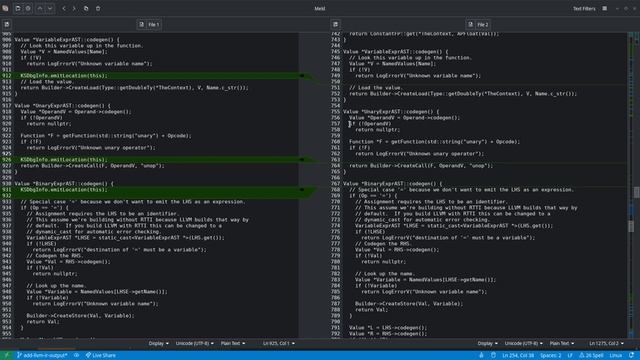This screenshot has width=640, height=360.
Task: Push line 931 change arrow to right pane
Action: [x=302, y=190]
